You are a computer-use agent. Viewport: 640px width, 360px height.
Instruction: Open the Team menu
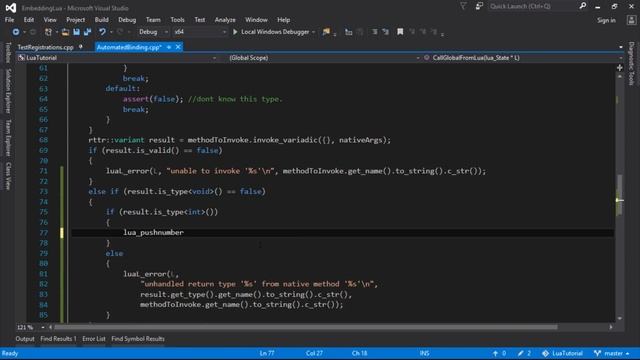pos(153,20)
